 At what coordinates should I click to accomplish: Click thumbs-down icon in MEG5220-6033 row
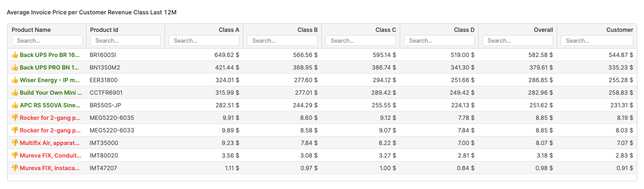tap(14, 130)
